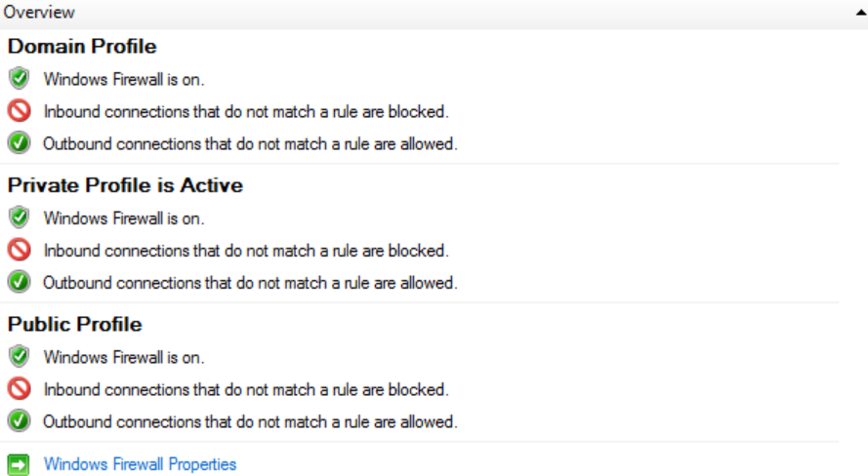Click Public Profile outbound allowed green check icon
868x476 pixels.
click(19, 422)
